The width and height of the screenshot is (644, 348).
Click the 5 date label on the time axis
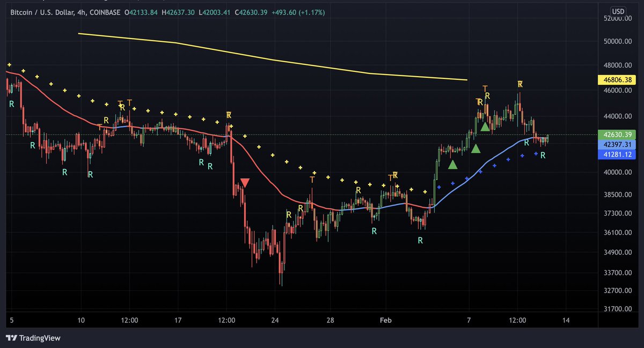12,320
